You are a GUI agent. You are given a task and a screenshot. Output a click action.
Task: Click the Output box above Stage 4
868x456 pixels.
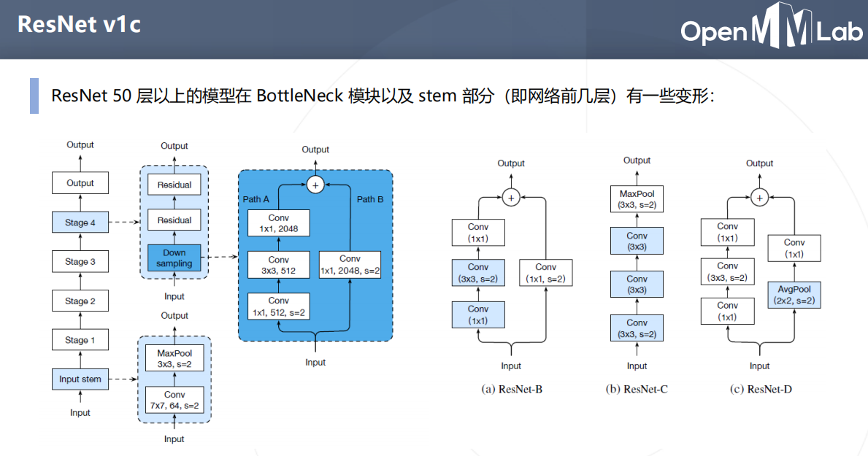coord(80,182)
